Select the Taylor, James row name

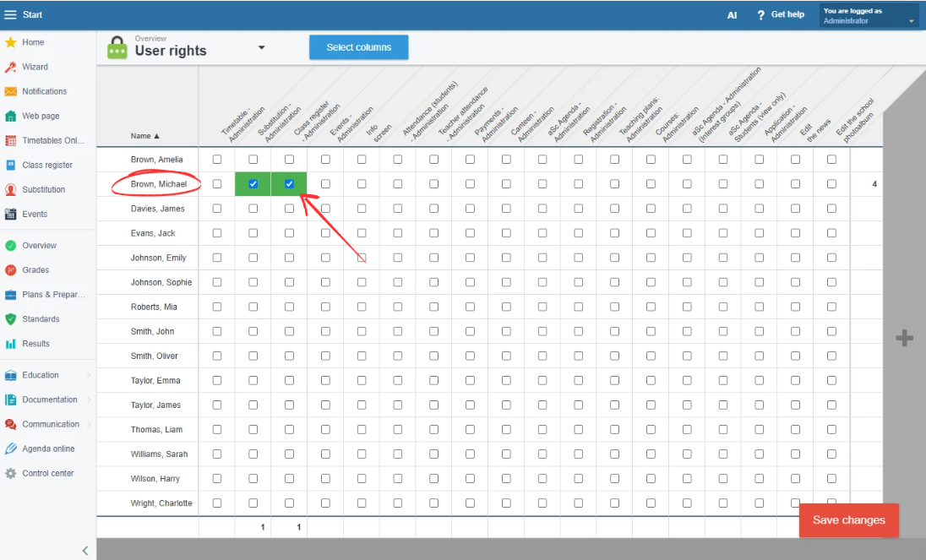[156, 405]
